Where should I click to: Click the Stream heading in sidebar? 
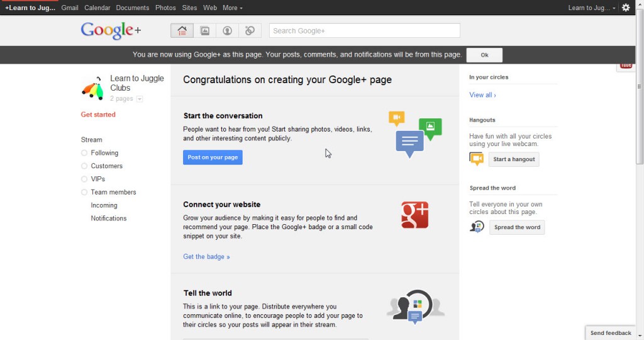tap(92, 140)
